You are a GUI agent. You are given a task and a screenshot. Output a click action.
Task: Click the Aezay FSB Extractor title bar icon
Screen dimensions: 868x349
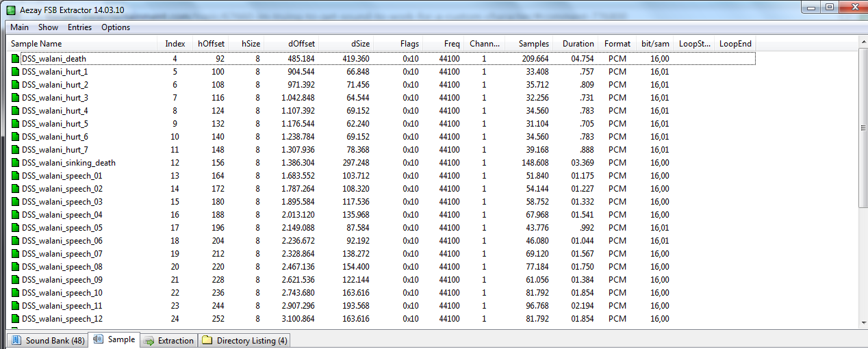[11, 10]
